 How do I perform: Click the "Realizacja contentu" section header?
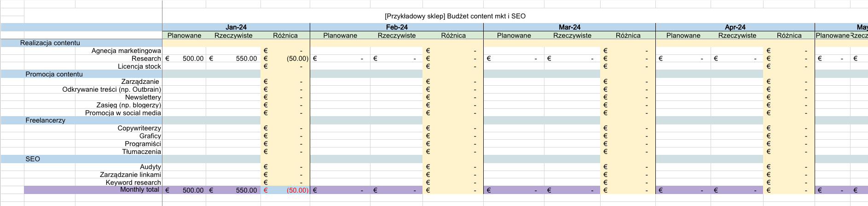(50, 43)
